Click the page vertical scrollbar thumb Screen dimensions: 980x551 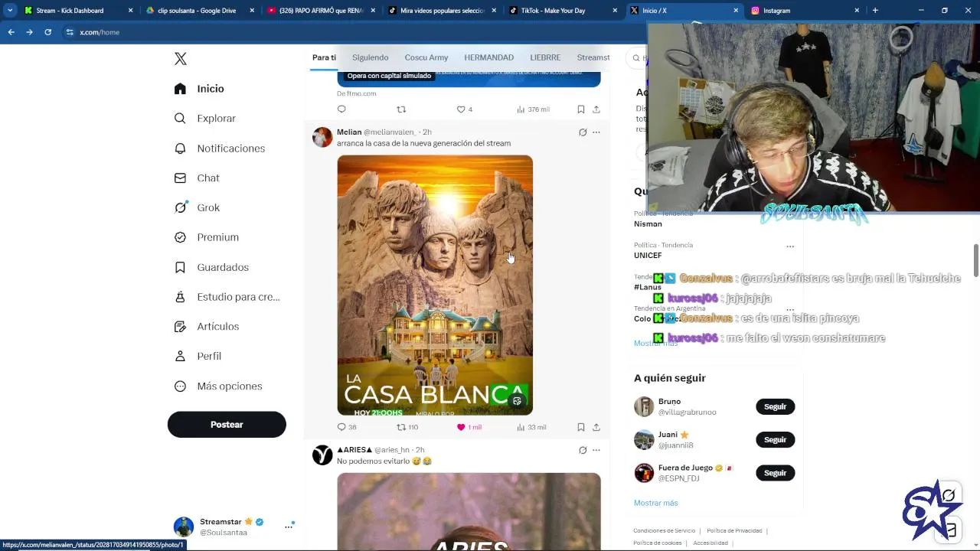(x=976, y=261)
